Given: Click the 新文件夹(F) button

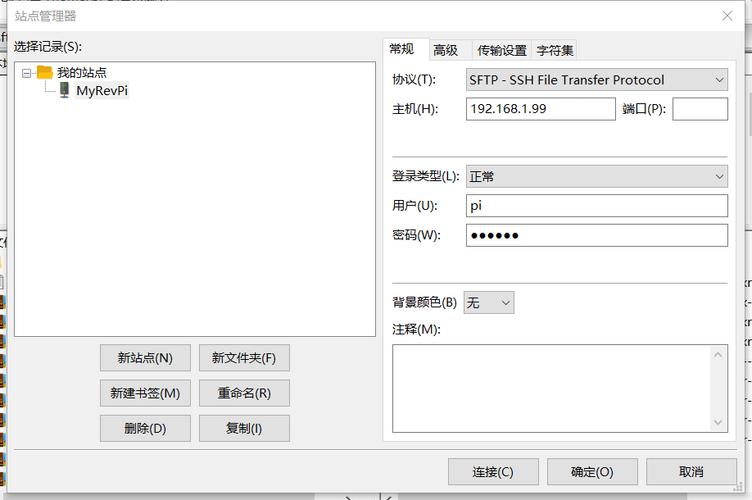Looking at the screenshot, I should tap(244, 358).
